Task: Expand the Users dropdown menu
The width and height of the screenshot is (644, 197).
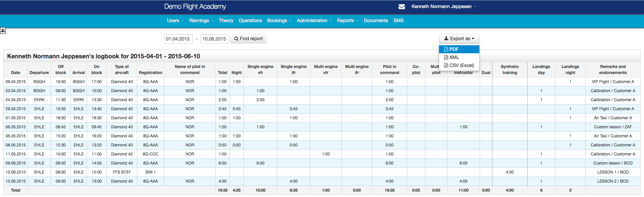Action: click(x=175, y=20)
